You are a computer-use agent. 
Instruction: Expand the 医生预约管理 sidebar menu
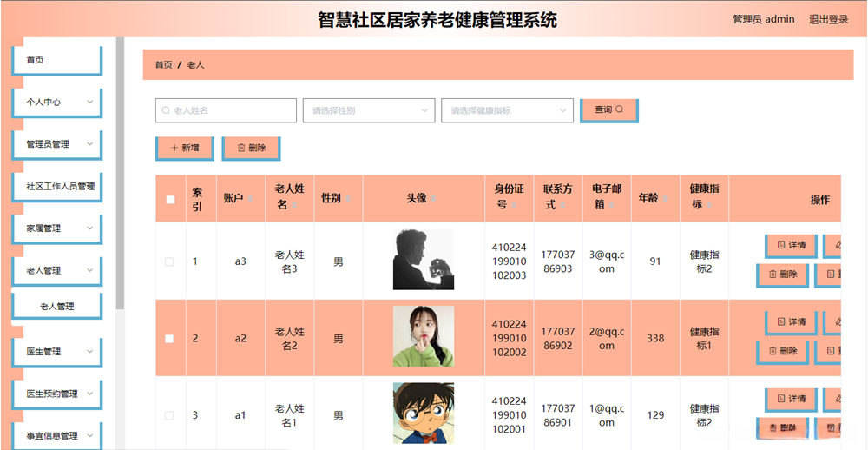[57, 394]
